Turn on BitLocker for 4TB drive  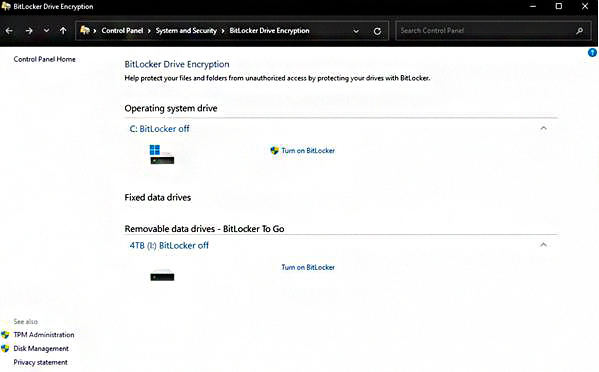pyautogui.click(x=308, y=267)
